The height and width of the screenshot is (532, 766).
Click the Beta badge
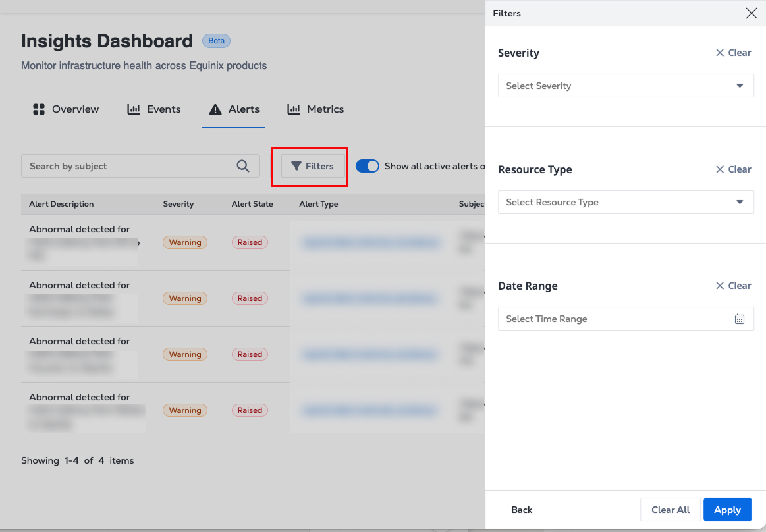pos(217,41)
